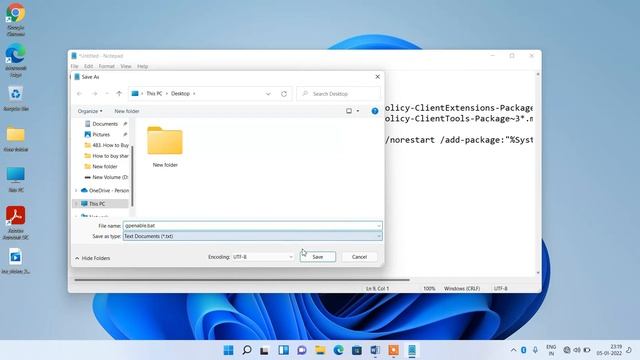Open Google Chrome desktop shortcut
The height and width of the screenshot is (360, 640).
pyautogui.click(x=16, y=20)
